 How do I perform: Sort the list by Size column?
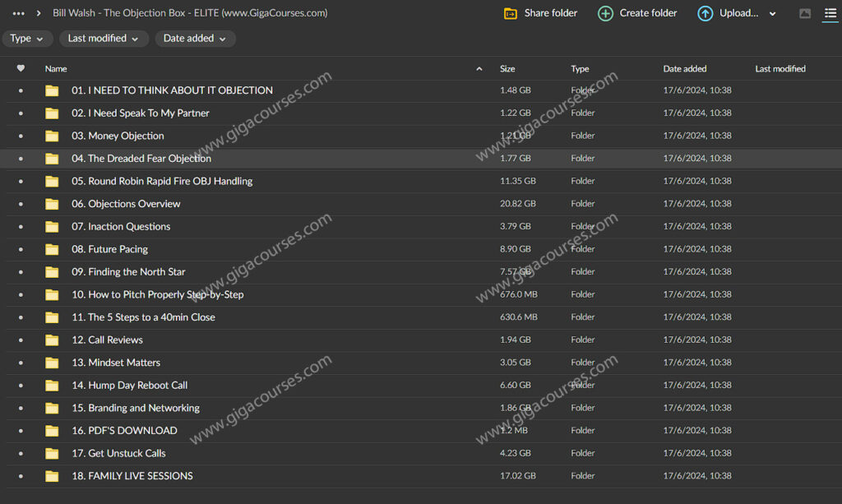[x=507, y=69]
